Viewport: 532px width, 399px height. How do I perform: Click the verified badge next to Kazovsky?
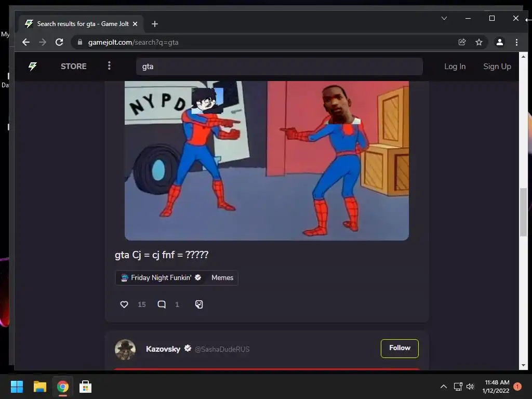pos(188,349)
